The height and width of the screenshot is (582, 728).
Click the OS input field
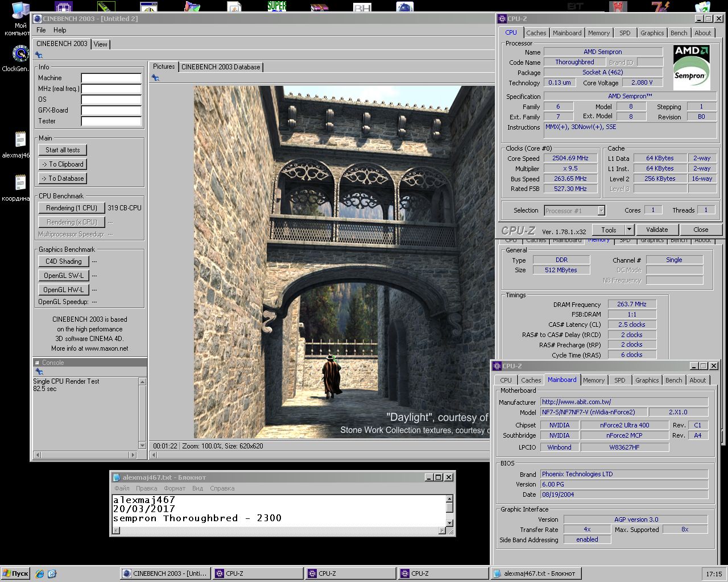pyautogui.click(x=111, y=99)
